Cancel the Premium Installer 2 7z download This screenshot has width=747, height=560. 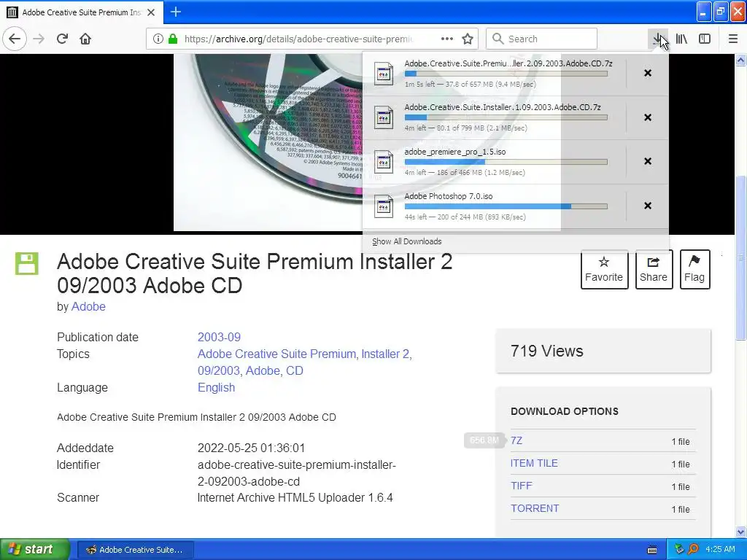tap(648, 73)
